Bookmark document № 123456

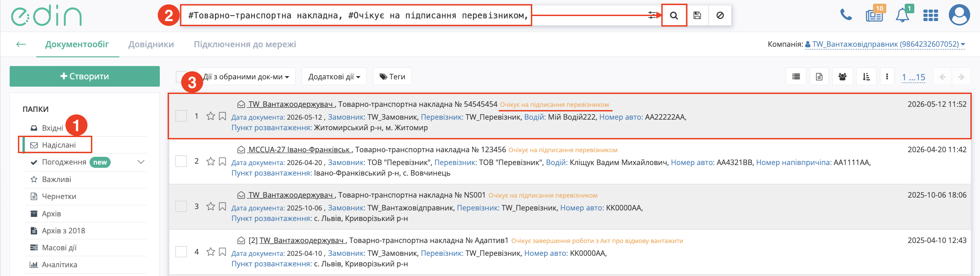[222, 161]
